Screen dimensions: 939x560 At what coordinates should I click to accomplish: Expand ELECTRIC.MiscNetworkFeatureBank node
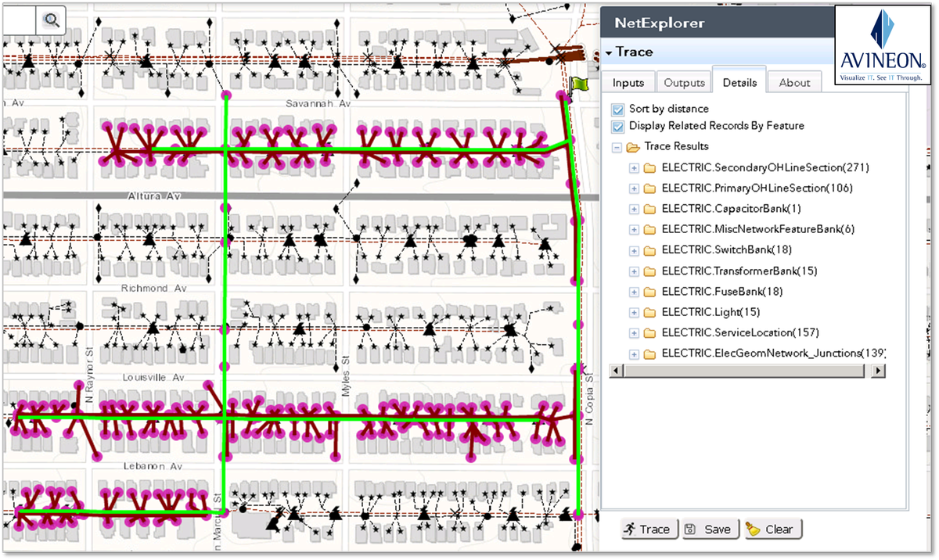pyautogui.click(x=634, y=230)
